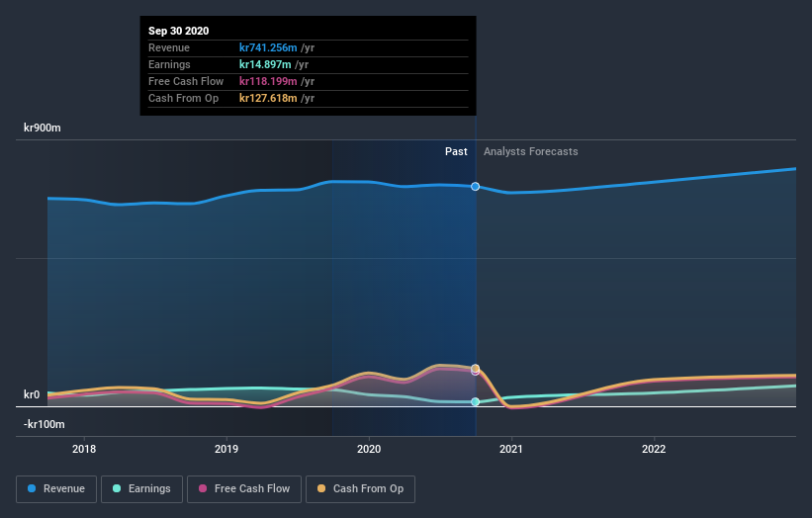Screen dimensions: 812x518
Task: Click the 2019 x-axis label
Action: click(226, 449)
